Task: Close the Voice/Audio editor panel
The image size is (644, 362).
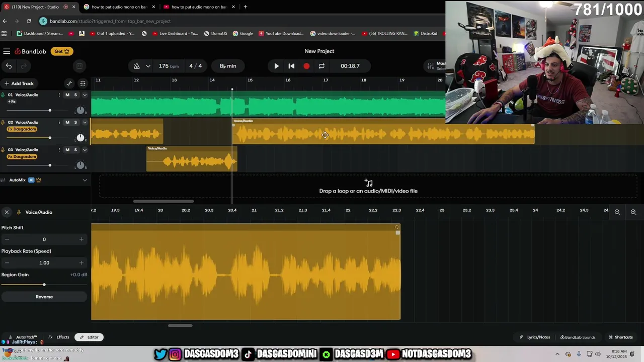Action: (x=7, y=212)
